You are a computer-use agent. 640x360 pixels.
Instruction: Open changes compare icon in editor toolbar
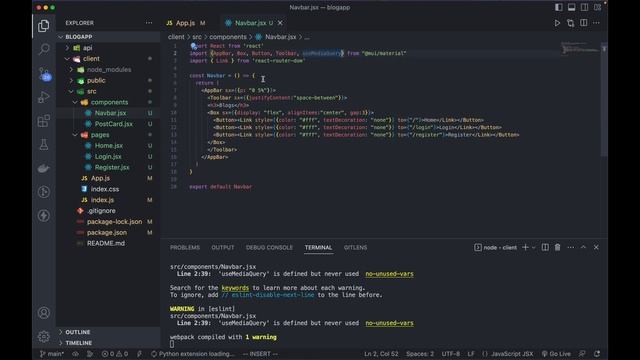click(x=571, y=23)
